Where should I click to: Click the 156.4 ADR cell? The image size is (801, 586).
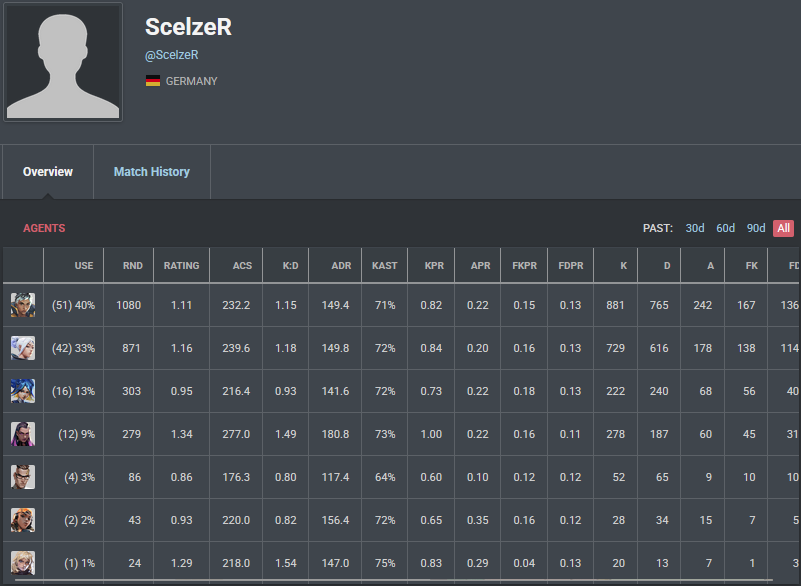click(335, 520)
